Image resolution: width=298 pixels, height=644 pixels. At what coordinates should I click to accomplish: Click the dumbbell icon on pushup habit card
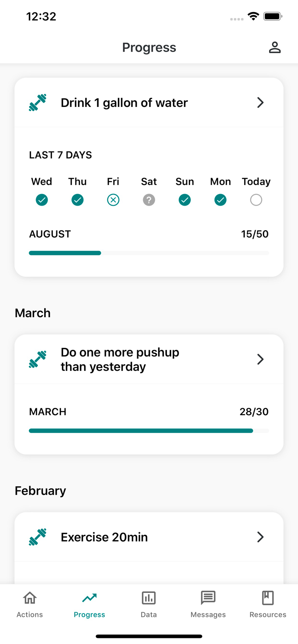click(x=37, y=359)
